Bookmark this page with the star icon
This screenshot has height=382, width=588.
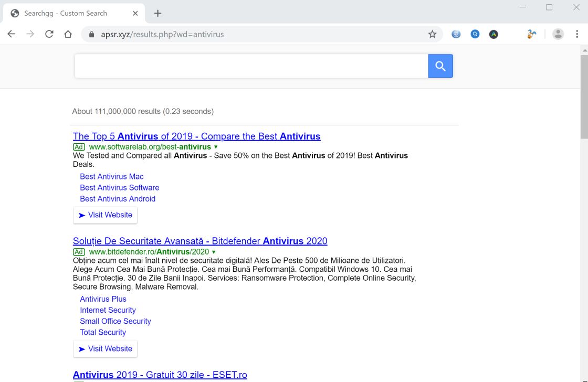[432, 34]
